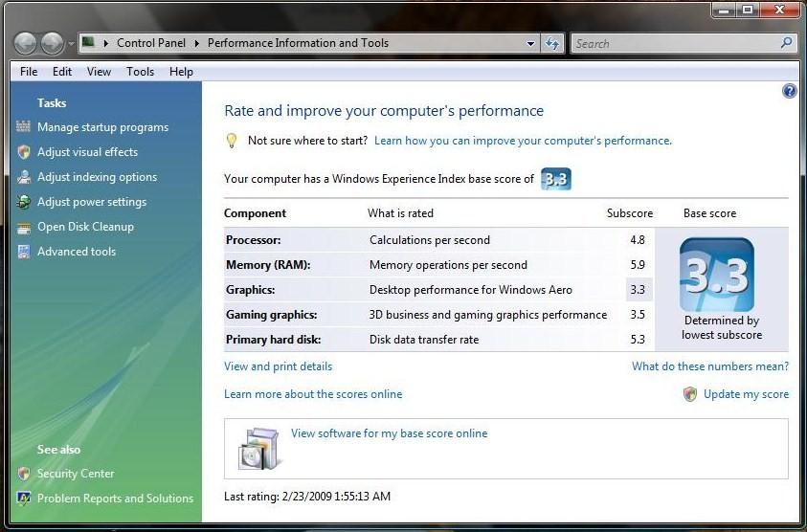Open the Edit menu
This screenshot has height=532, width=807.
[62, 72]
